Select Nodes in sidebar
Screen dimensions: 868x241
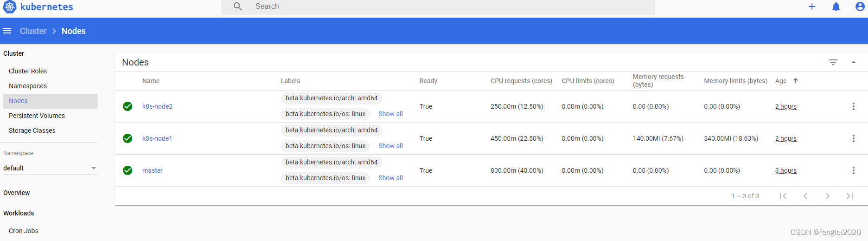click(x=51, y=101)
